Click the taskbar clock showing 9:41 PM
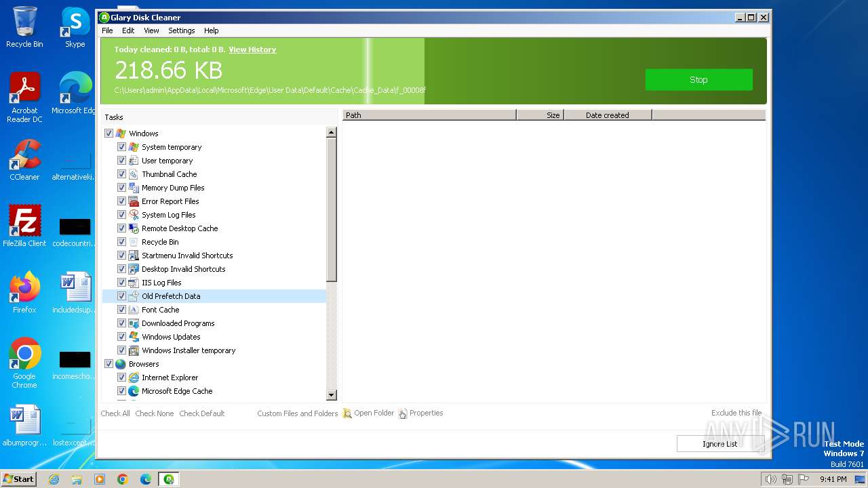 coord(833,479)
